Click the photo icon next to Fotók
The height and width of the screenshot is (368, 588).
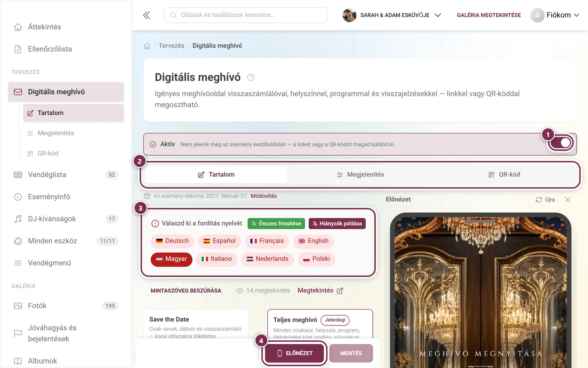click(x=18, y=306)
